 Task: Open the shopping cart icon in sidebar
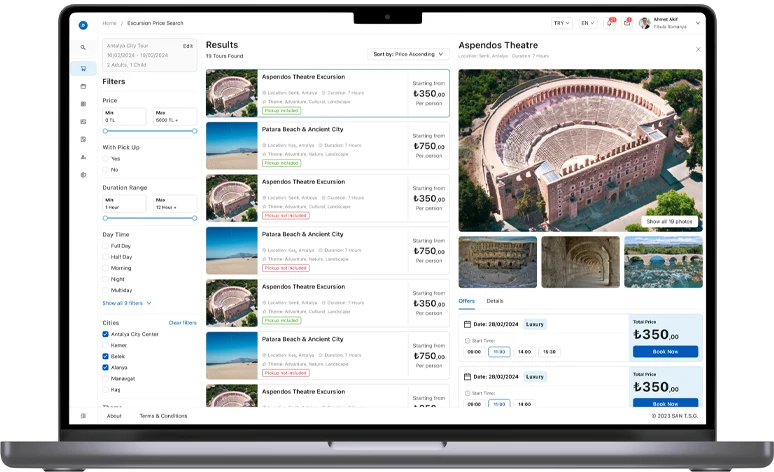[83, 68]
